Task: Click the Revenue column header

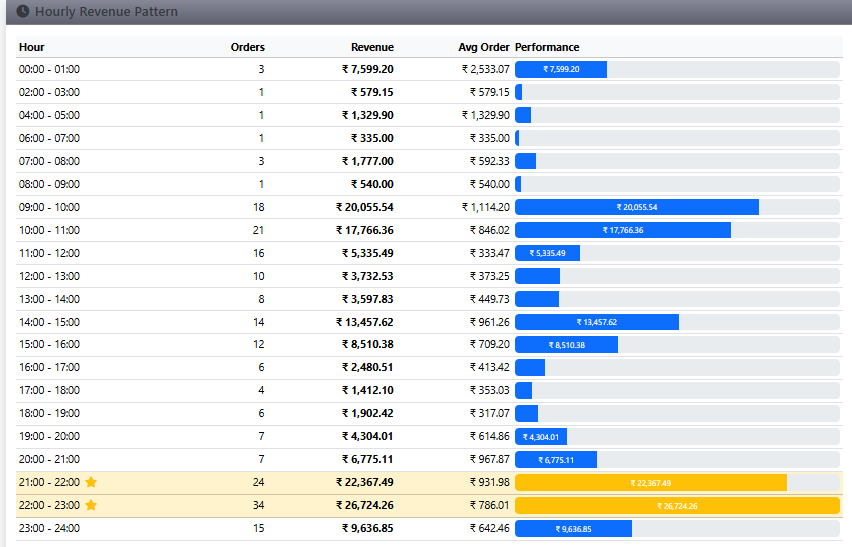Action: coord(372,47)
